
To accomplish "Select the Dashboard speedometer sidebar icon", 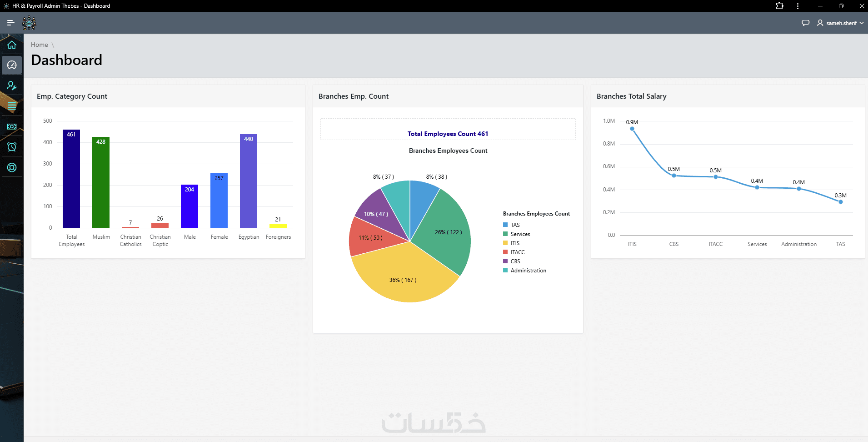I will point(12,65).
